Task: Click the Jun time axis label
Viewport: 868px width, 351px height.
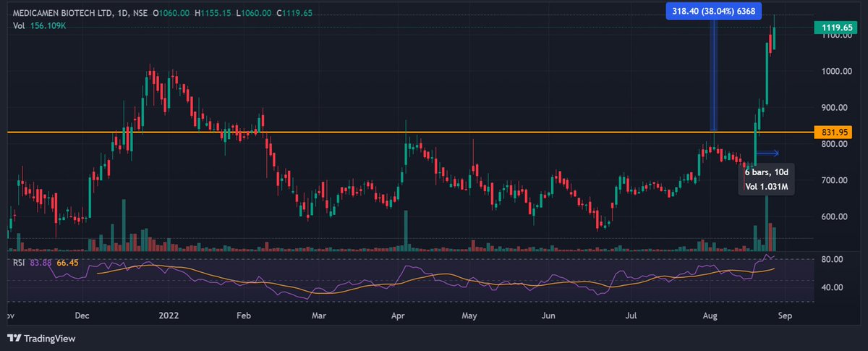Action: [x=549, y=316]
